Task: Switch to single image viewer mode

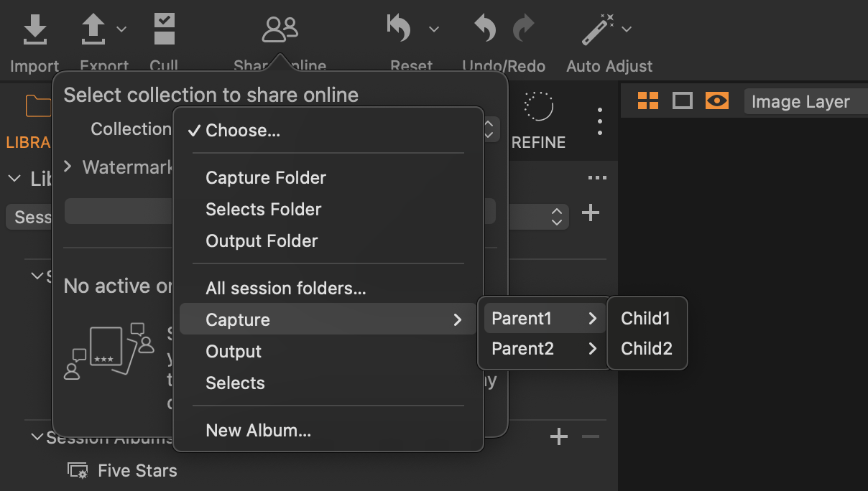Action: click(682, 101)
